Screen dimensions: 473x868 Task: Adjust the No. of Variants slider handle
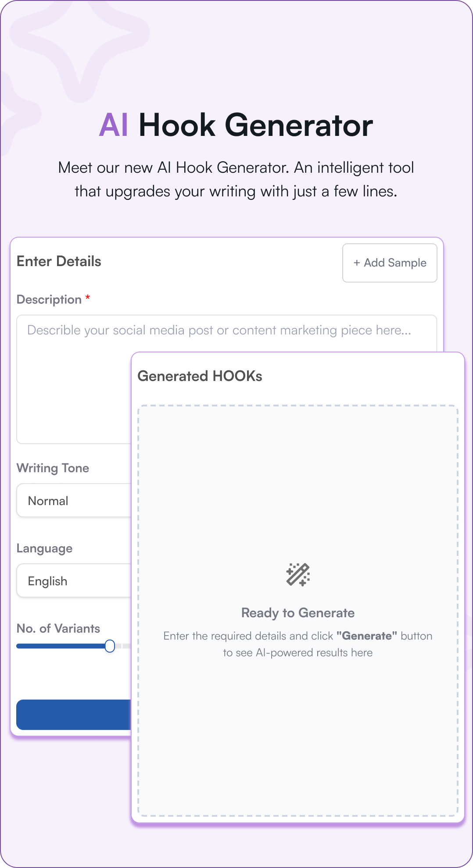110,646
